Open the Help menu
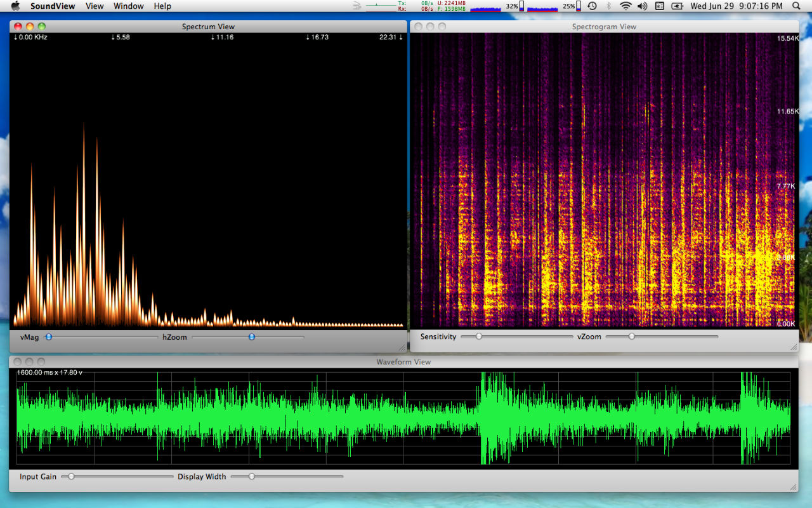The image size is (812, 508). pyautogui.click(x=162, y=6)
